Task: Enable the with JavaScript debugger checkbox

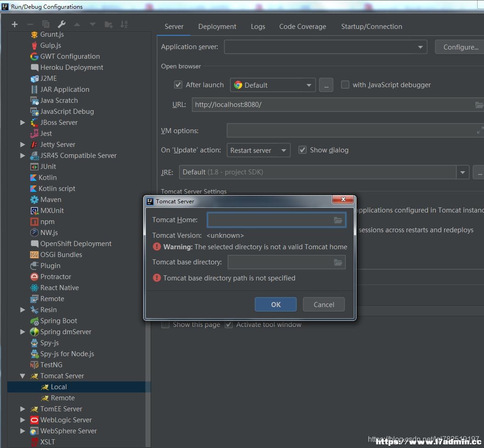Action: point(345,84)
